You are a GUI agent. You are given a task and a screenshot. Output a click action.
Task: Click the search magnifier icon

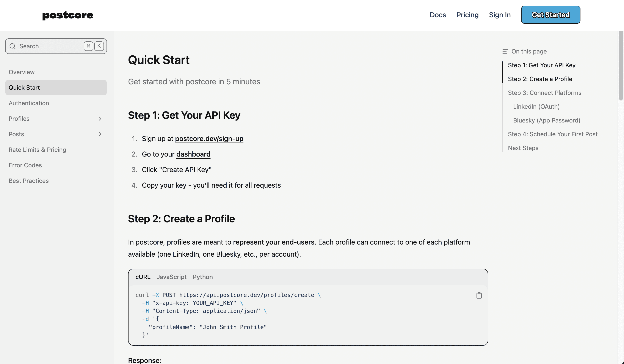[x=12, y=46]
